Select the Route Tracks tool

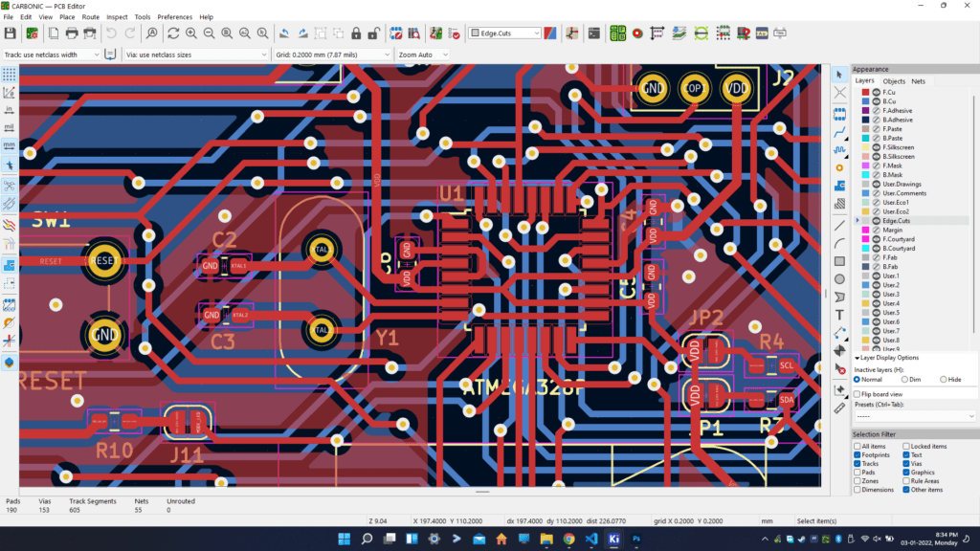click(839, 131)
